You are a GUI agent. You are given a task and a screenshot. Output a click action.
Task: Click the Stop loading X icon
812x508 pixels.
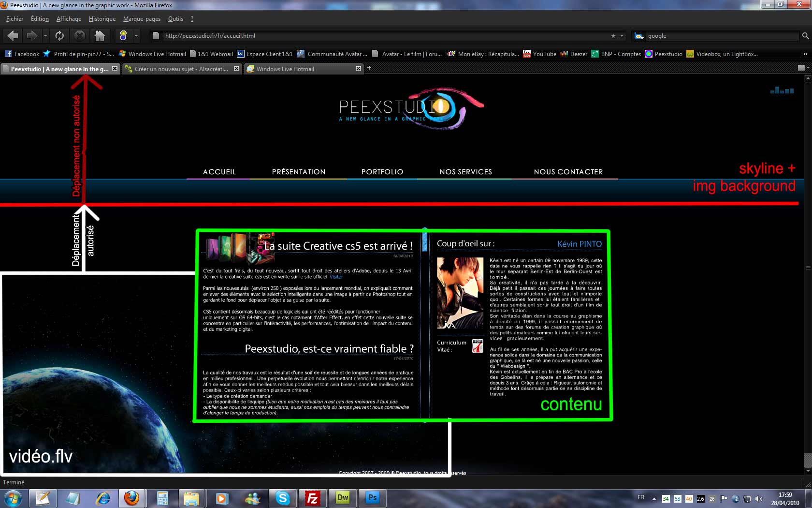pos(80,36)
